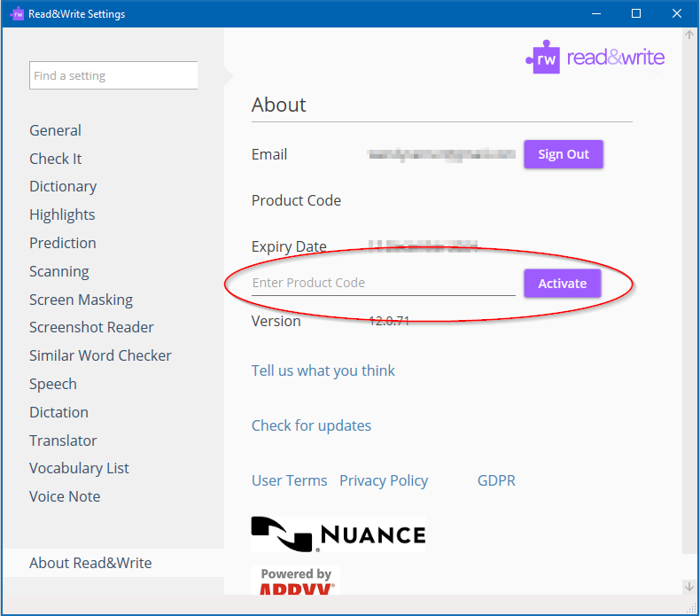The width and height of the screenshot is (700, 616).
Task: Click the Read&Write title bar icon
Action: click(17, 14)
